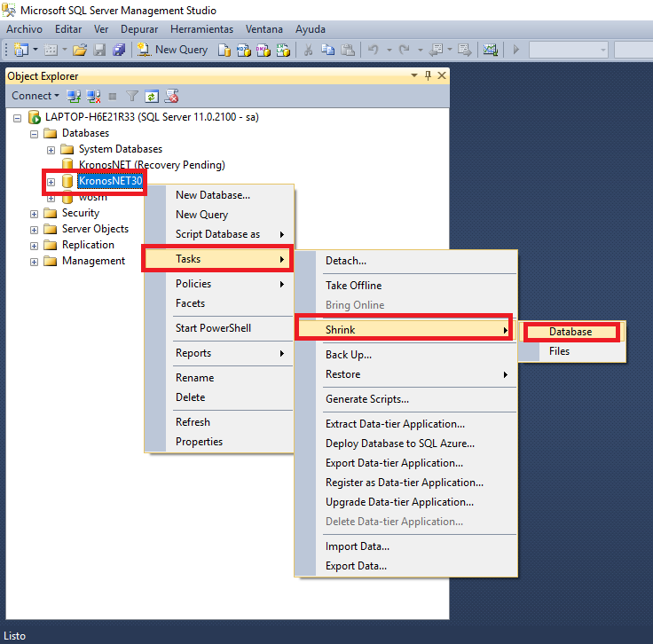The width and height of the screenshot is (653, 644).
Task: Click the Copy icon in toolbar
Action: tap(327, 50)
